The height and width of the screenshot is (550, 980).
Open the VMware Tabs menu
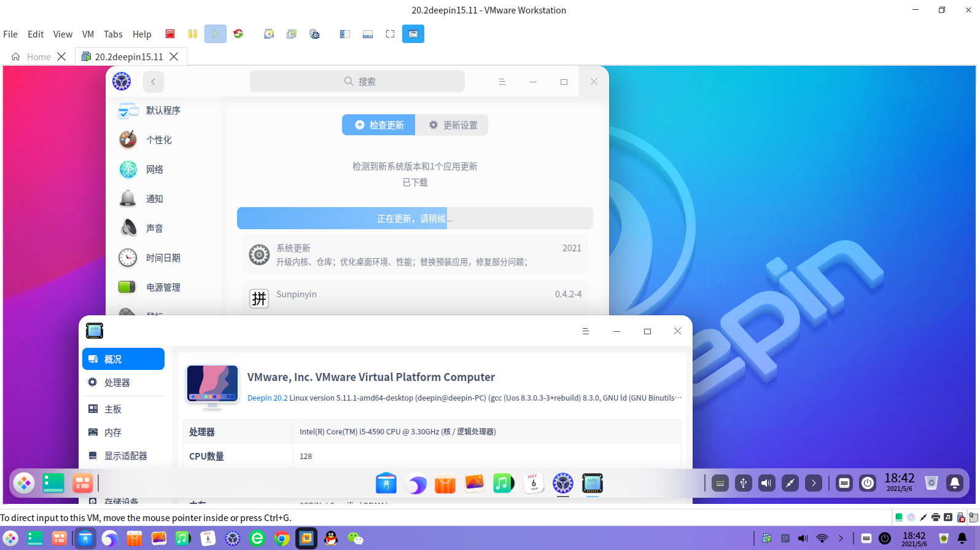click(x=113, y=34)
